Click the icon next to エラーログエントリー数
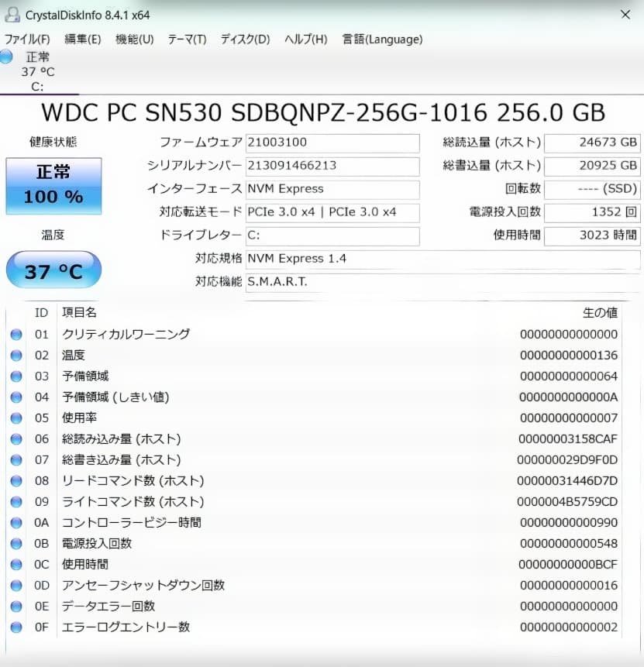This screenshot has width=644, height=667. pyautogui.click(x=17, y=627)
